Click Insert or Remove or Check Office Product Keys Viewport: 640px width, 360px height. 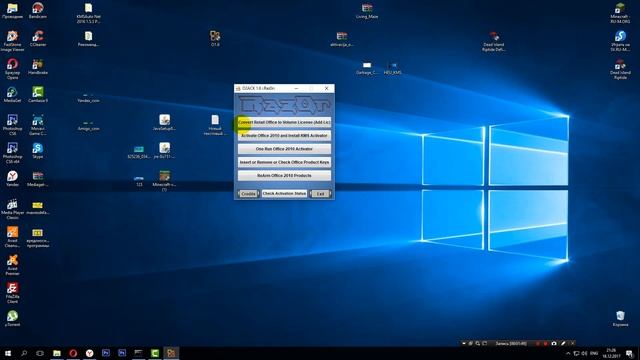(x=284, y=162)
